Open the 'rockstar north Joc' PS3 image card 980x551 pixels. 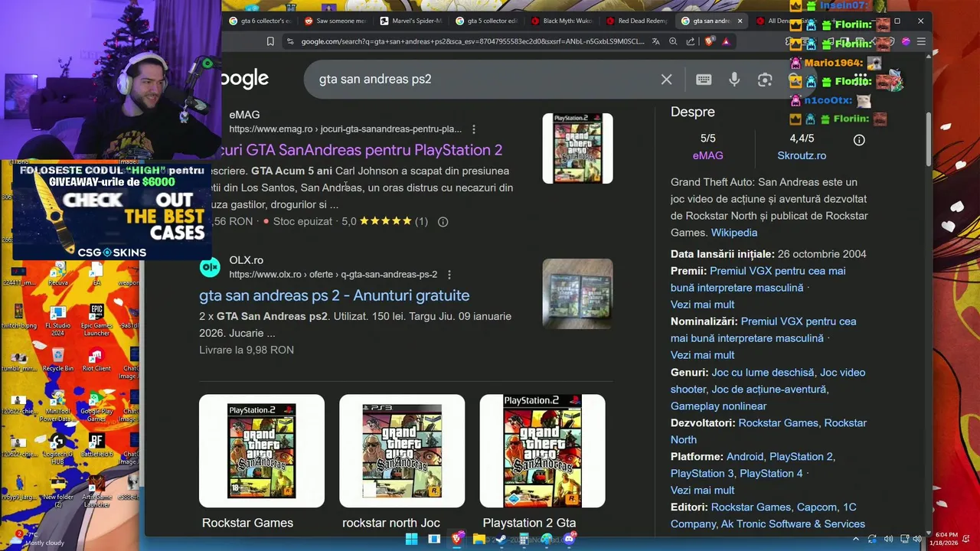click(402, 452)
